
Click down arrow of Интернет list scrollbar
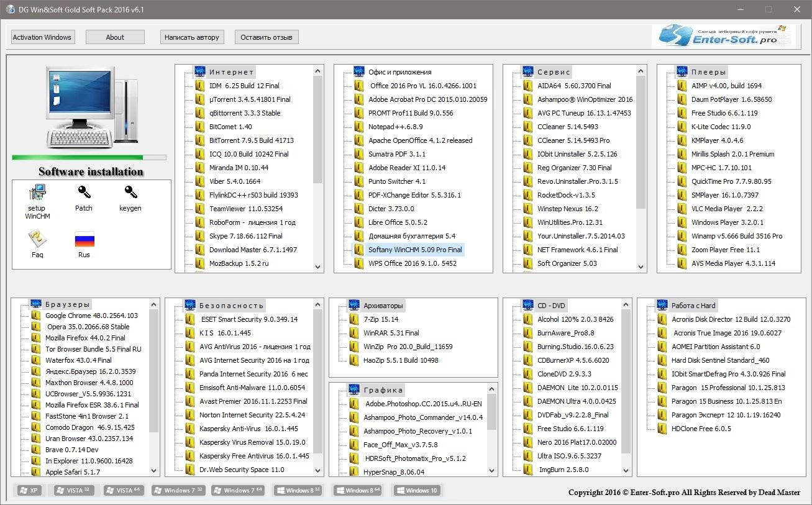coord(318,267)
